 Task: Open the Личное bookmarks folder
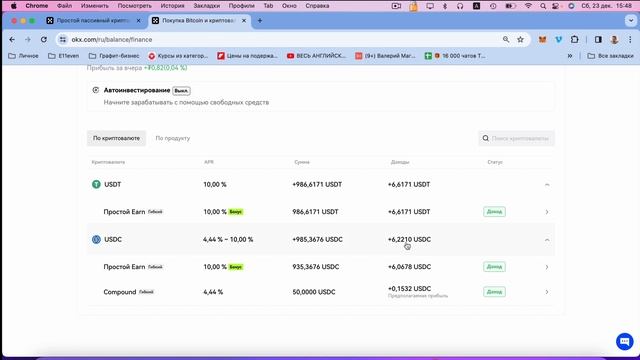click(24, 56)
